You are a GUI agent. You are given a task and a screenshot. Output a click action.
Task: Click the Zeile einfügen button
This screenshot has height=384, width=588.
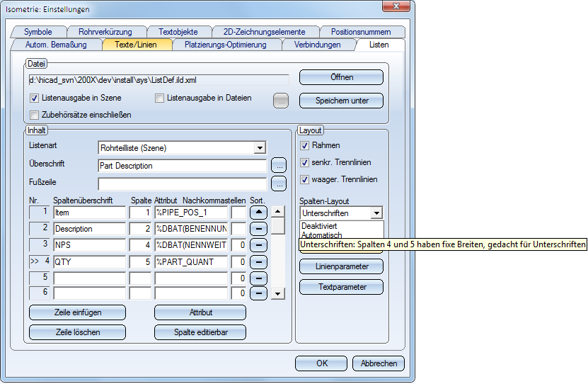(77, 312)
